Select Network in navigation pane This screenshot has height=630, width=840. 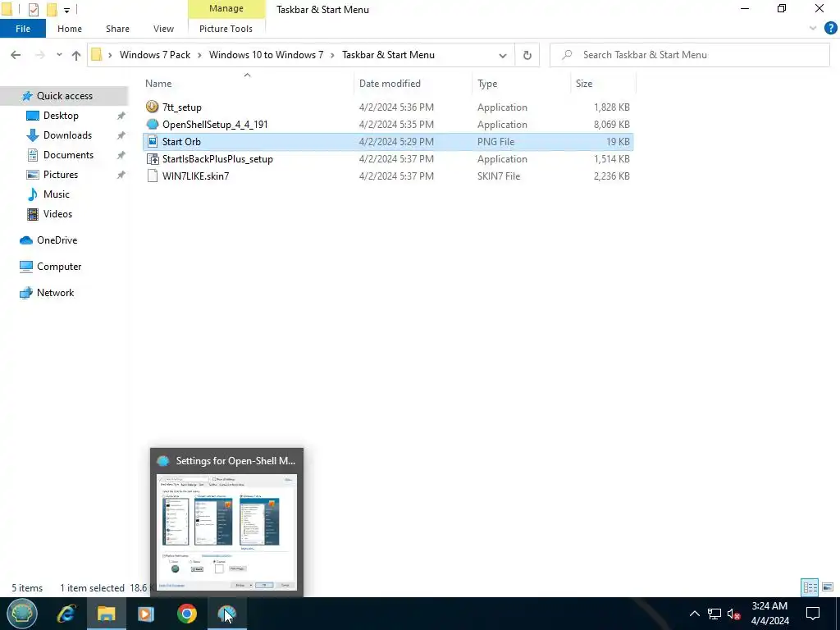coord(55,293)
